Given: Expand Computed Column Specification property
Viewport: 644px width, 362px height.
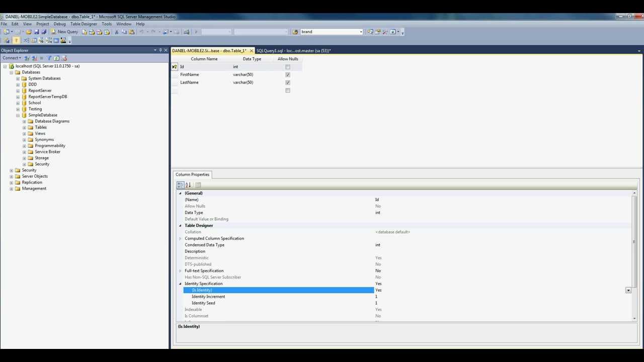Looking at the screenshot, I should (180, 238).
